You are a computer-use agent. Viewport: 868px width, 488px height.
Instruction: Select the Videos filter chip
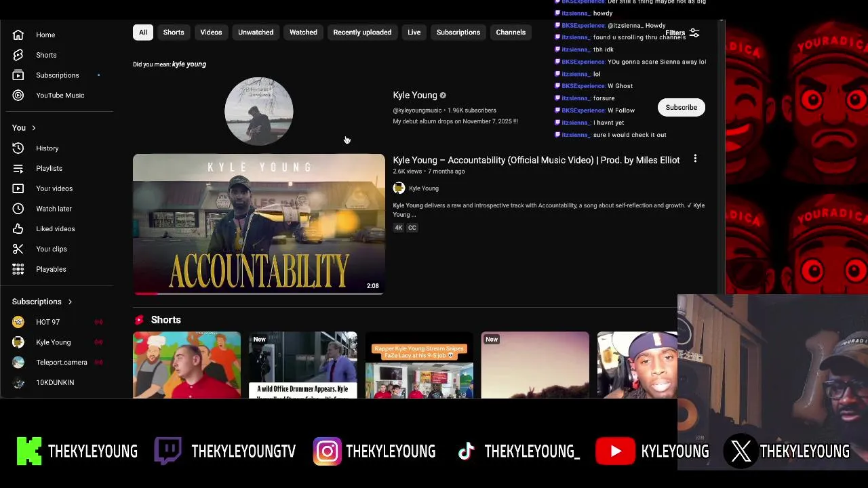pos(211,33)
